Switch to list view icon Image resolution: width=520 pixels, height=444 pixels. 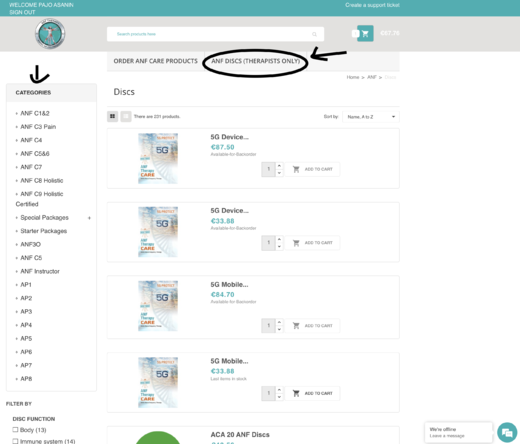click(126, 116)
